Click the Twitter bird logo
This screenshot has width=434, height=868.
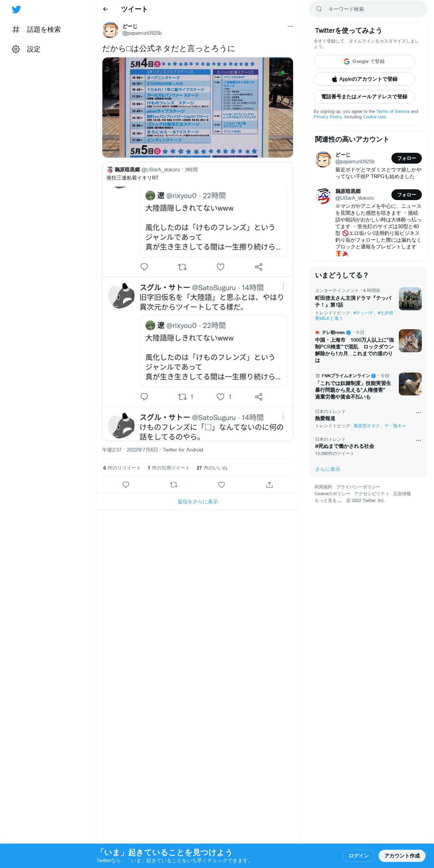pyautogui.click(x=16, y=9)
